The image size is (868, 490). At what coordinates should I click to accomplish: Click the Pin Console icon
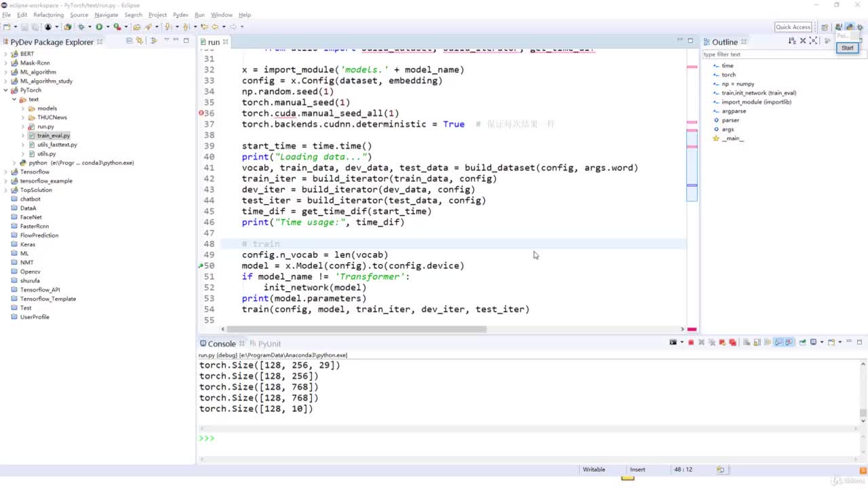[802, 342]
